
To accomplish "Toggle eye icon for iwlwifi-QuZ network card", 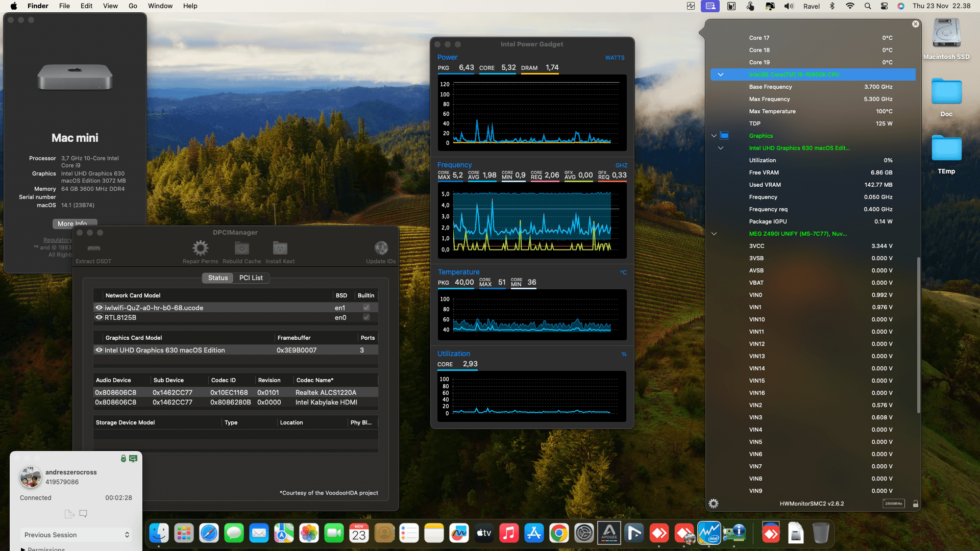I will click(x=99, y=308).
